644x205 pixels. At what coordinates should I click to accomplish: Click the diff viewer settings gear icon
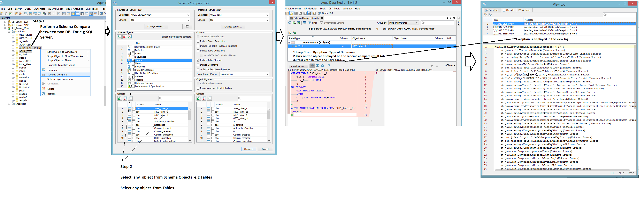pyautogui.click(x=323, y=66)
